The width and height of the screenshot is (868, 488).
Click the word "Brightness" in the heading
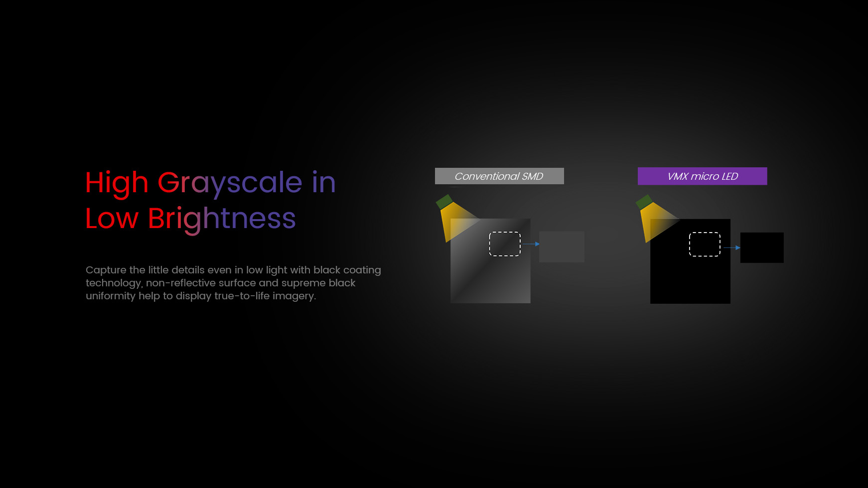tap(222, 219)
